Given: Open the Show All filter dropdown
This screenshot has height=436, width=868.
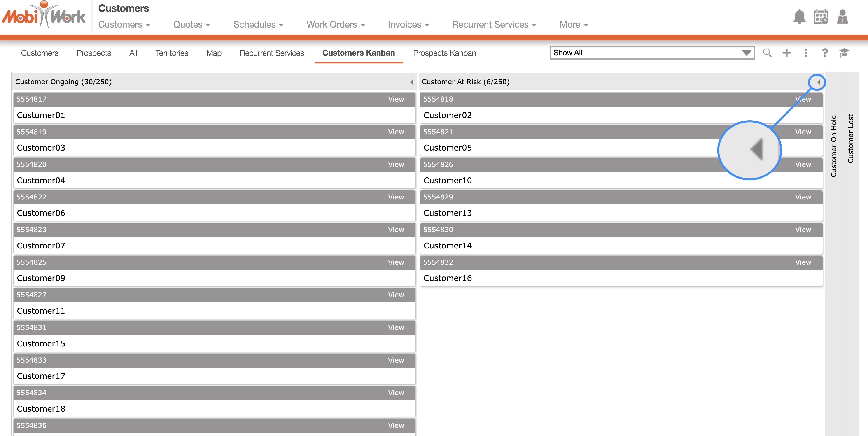Looking at the screenshot, I should point(652,53).
